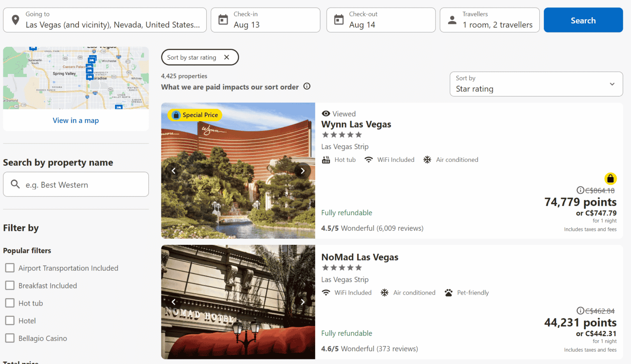Click the location pin icon next to Going to
The image size is (631, 364).
click(x=15, y=19)
